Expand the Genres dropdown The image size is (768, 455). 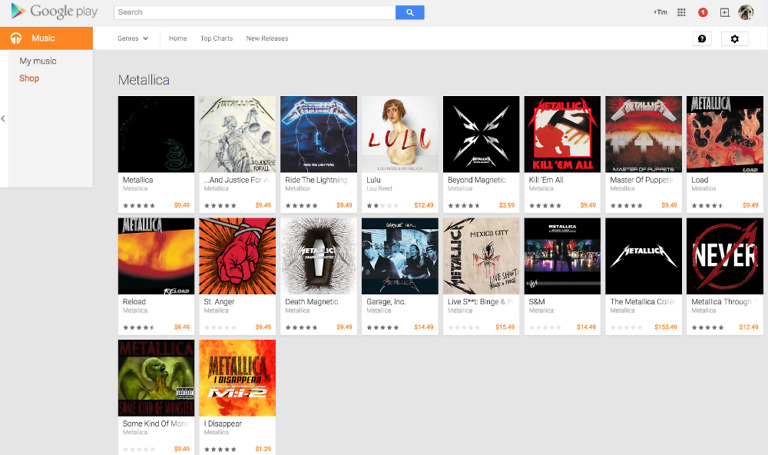tap(133, 38)
